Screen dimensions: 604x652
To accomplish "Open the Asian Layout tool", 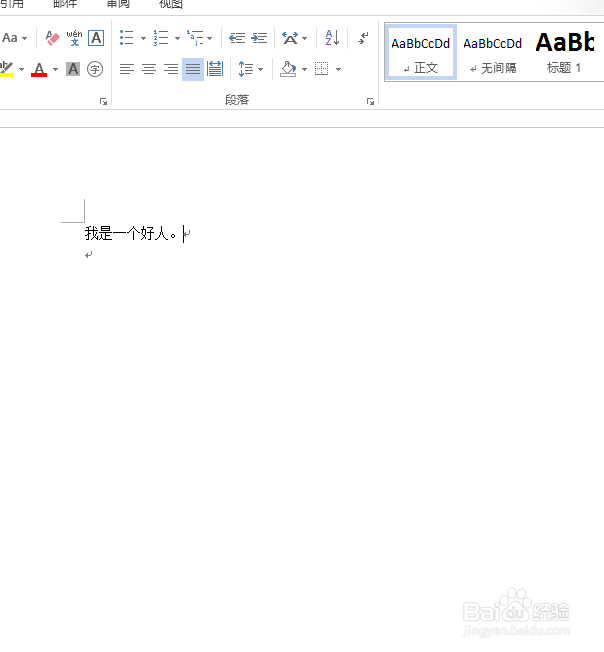I will [290, 38].
